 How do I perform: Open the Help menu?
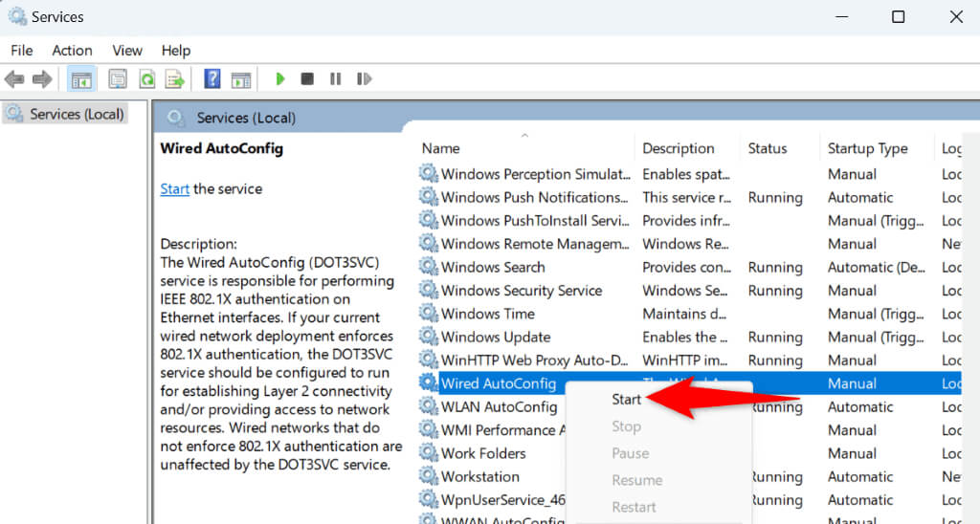(176, 51)
